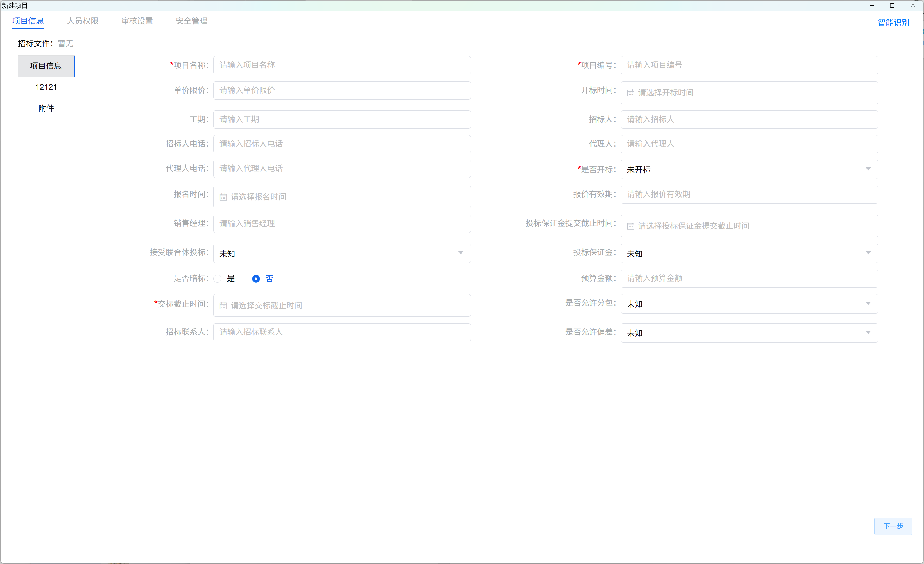
Task: Click calendar icon in 投标保证金提交截止时间 field
Action: tap(630, 226)
